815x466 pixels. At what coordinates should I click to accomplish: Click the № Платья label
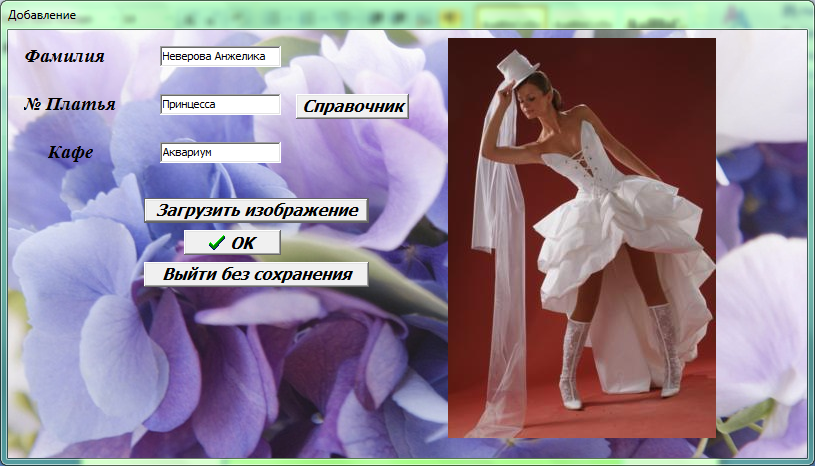coord(70,104)
